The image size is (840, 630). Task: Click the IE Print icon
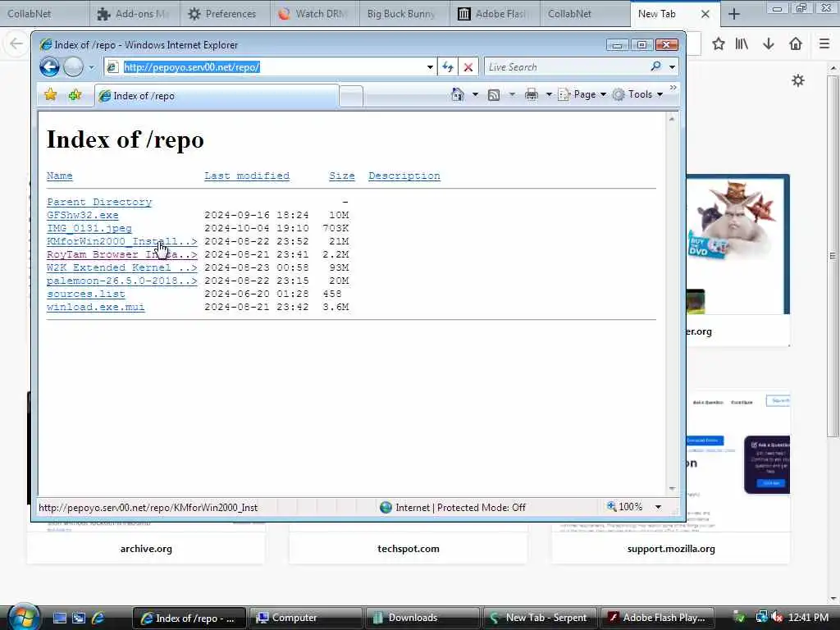(532, 95)
